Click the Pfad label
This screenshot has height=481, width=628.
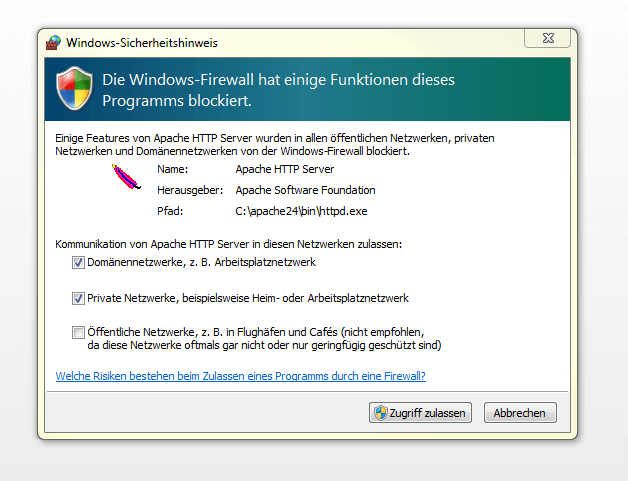170,211
